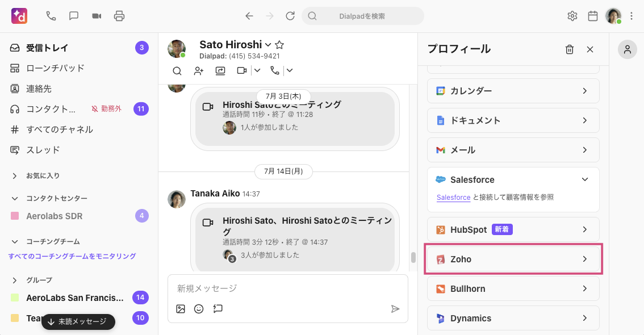Start video call with Sato Hiroshi
644x335 pixels.
[242, 70]
